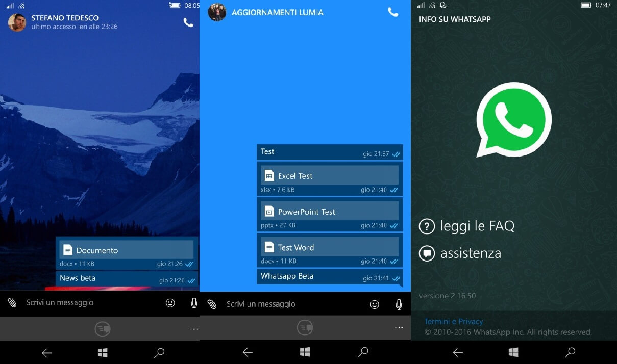Attach a file in Stefano Tedesco chat
This screenshot has width=617, height=364.
point(12,303)
